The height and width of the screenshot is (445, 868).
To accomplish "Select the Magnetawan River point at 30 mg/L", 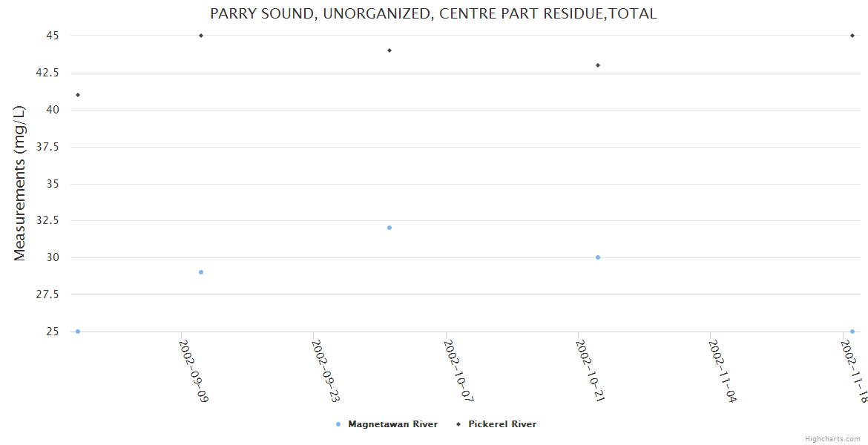I will [598, 257].
